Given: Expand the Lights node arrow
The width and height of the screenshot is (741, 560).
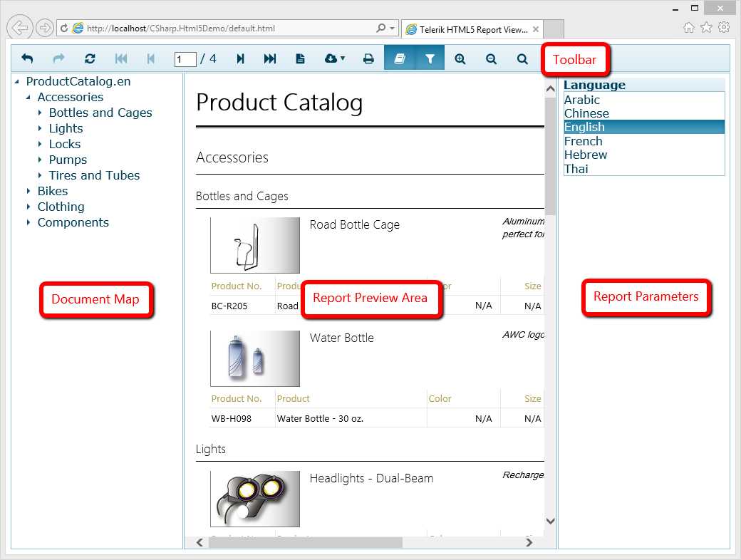Looking at the screenshot, I should [x=40, y=128].
